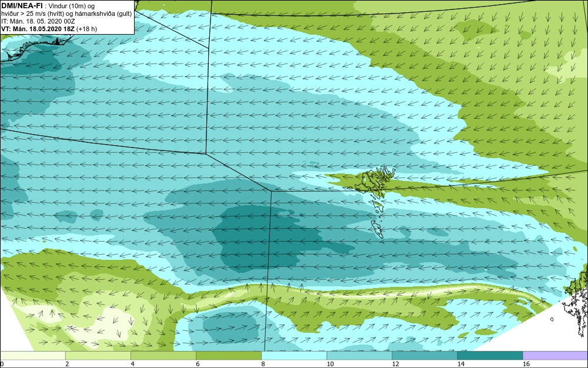
Task: Click the legend scale value 8
Action: (x=263, y=364)
